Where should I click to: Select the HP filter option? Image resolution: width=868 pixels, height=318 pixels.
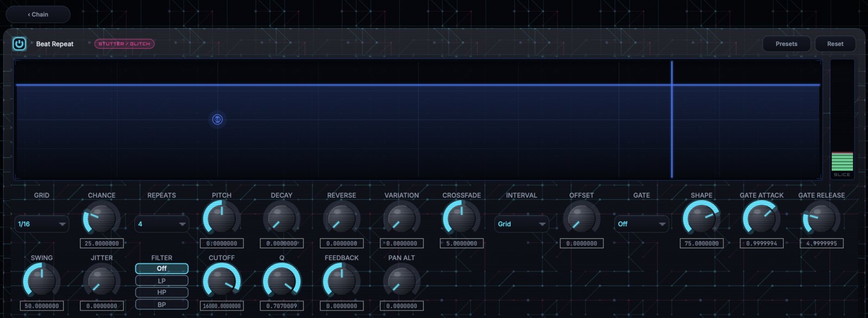click(x=162, y=292)
